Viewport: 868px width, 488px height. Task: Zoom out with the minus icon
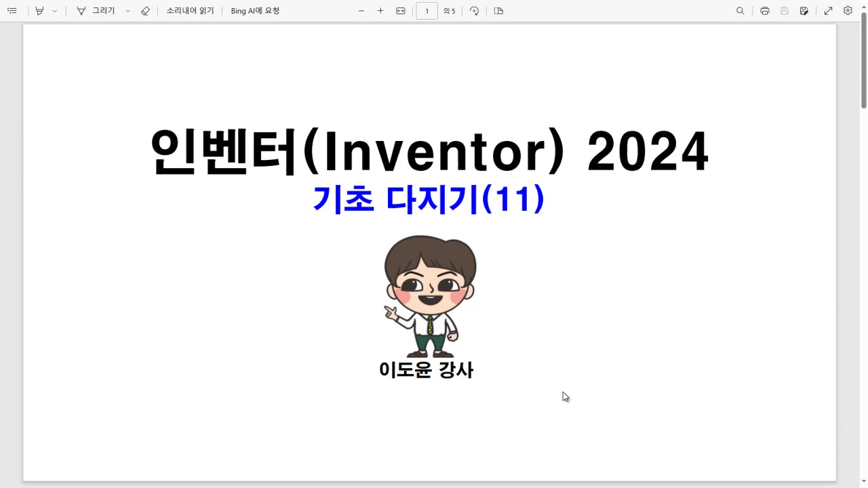(361, 11)
